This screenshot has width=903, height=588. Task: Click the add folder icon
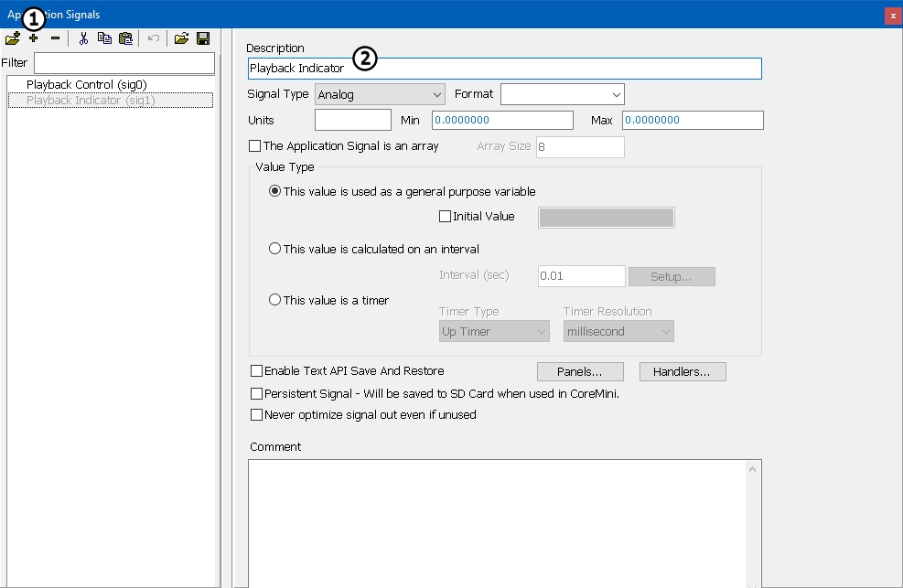point(12,38)
